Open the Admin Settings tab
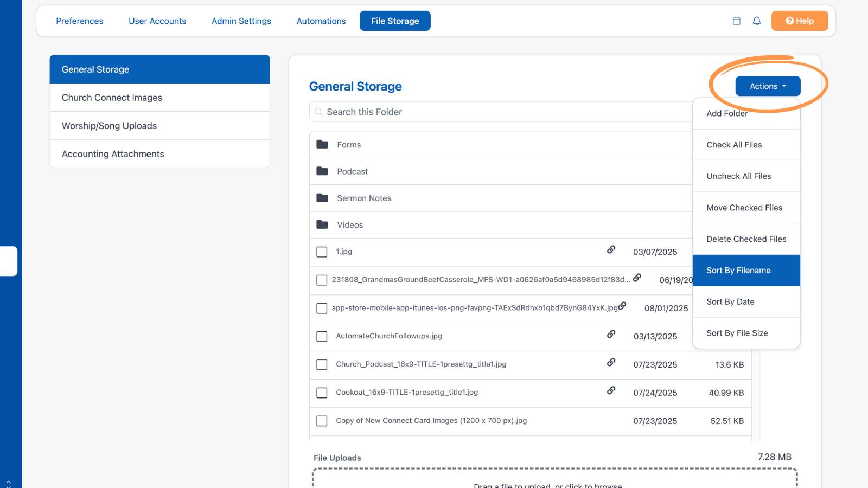This screenshot has height=488, width=868. click(241, 21)
